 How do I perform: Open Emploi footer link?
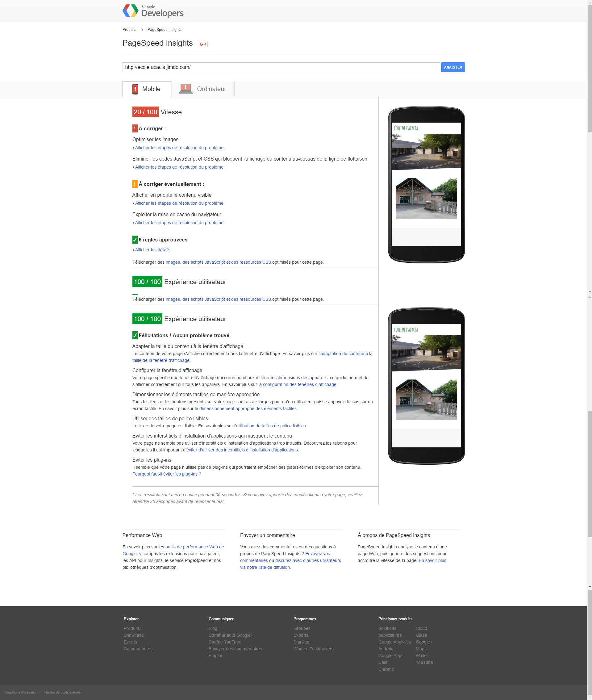pyautogui.click(x=215, y=655)
